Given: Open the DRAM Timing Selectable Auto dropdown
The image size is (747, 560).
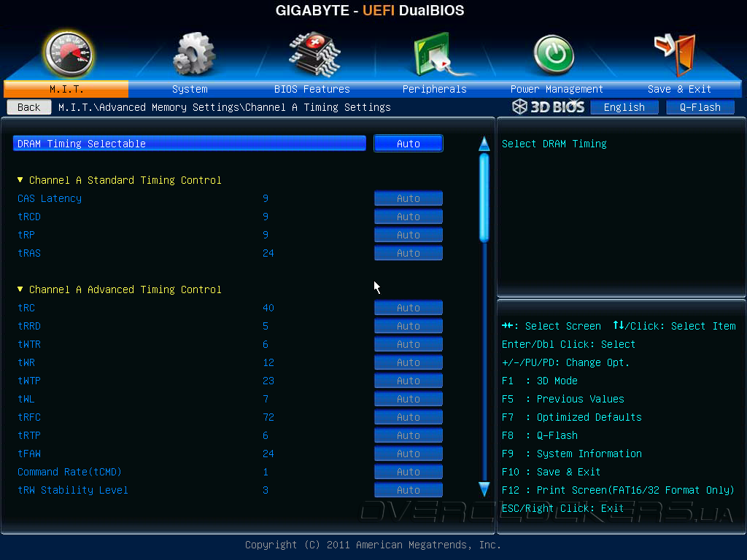Looking at the screenshot, I should click(409, 144).
